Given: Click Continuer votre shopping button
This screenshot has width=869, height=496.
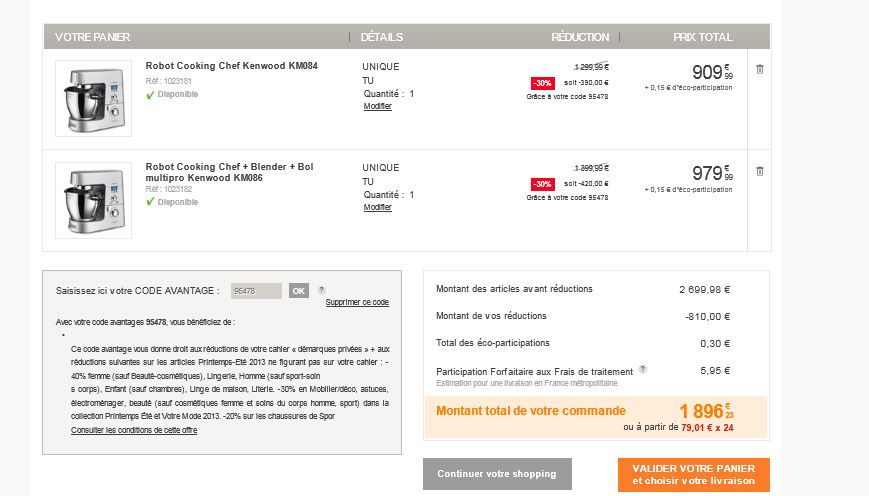Looking at the screenshot, I should tap(496, 474).
